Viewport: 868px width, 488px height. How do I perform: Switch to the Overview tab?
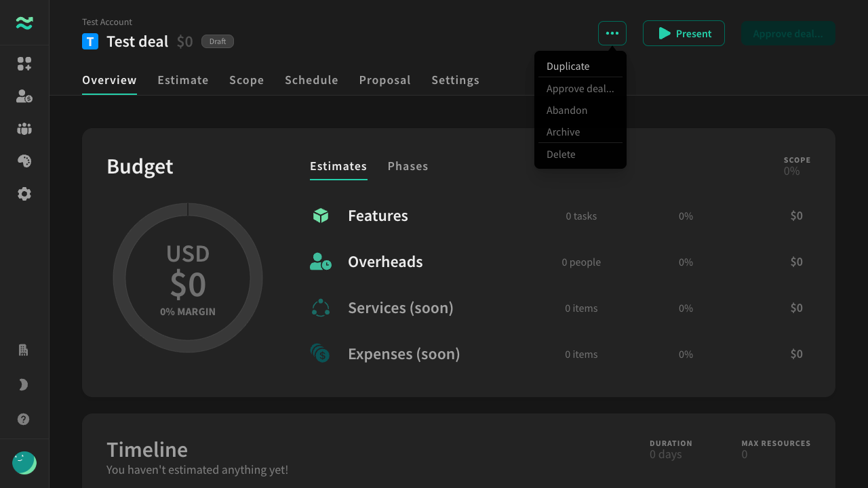pyautogui.click(x=109, y=80)
